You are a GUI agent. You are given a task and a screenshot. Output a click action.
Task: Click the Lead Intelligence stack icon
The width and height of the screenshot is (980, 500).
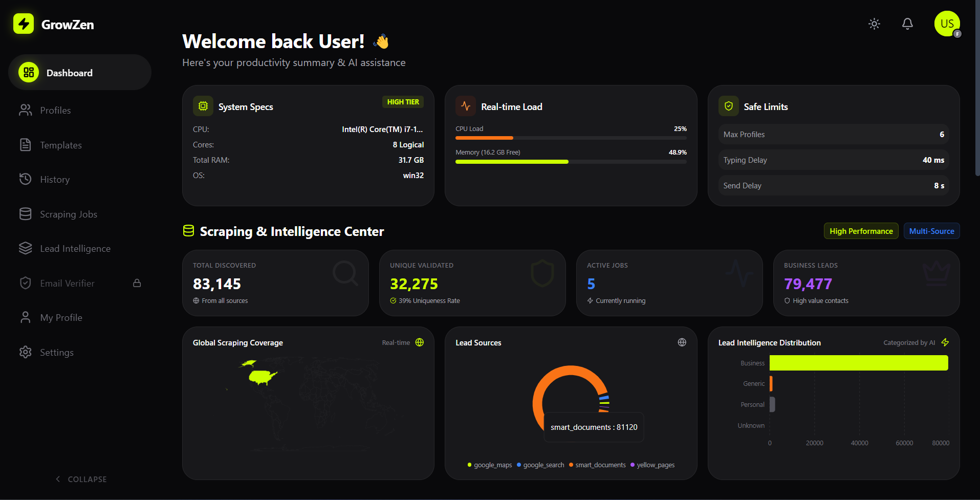tap(26, 248)
